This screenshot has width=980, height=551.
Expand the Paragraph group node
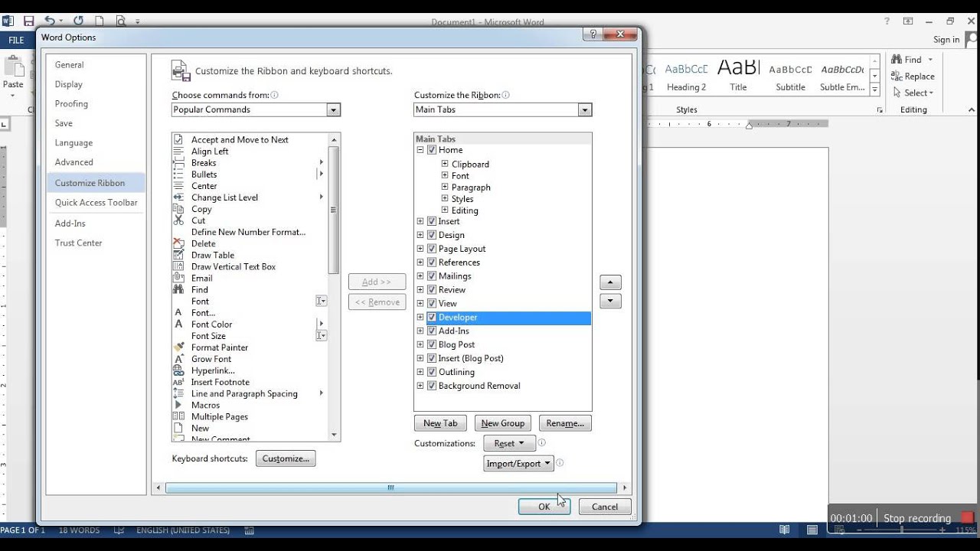(x=445, y=187)
